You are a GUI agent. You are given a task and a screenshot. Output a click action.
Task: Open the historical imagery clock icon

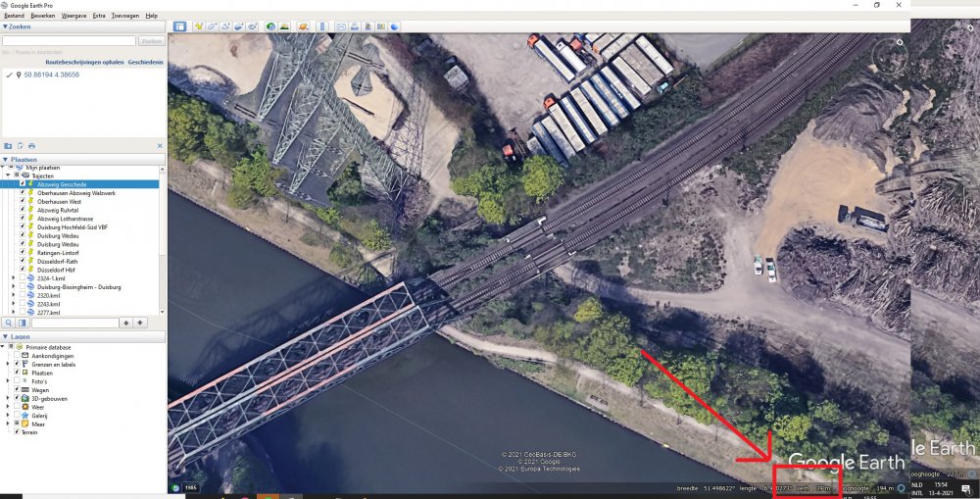(271, 26)
